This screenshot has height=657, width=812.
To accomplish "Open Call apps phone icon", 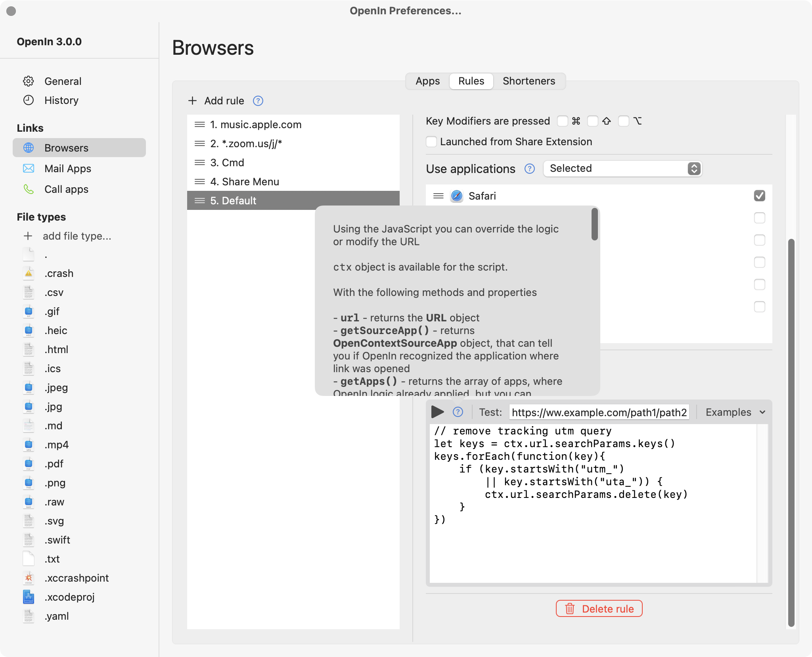I will pos(29,189).
